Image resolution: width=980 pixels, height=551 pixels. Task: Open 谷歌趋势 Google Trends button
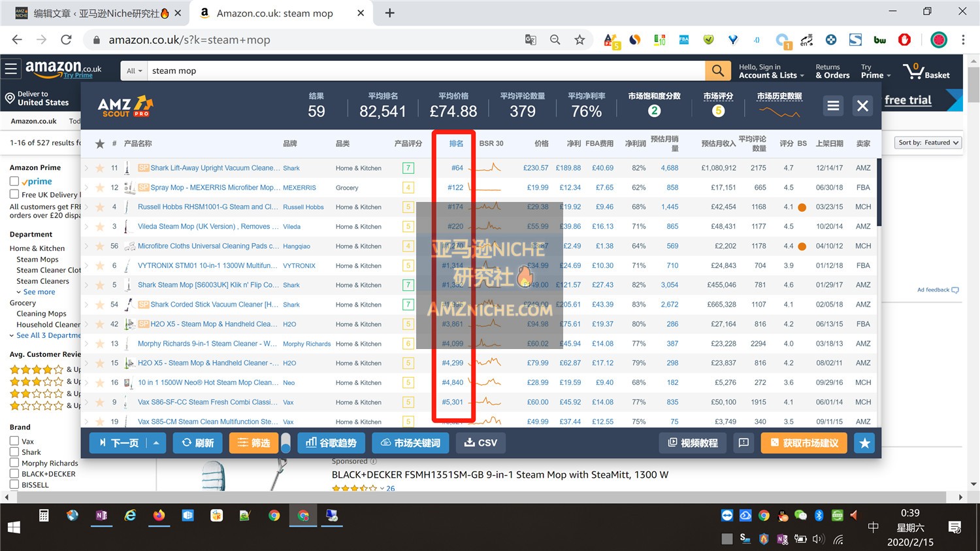(x=331, y=443)
